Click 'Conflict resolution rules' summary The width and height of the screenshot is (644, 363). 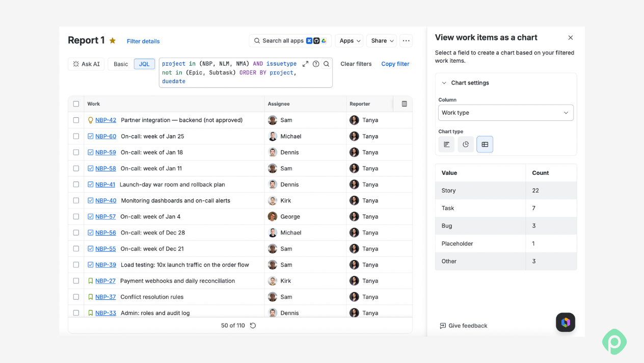pos(152,297)
